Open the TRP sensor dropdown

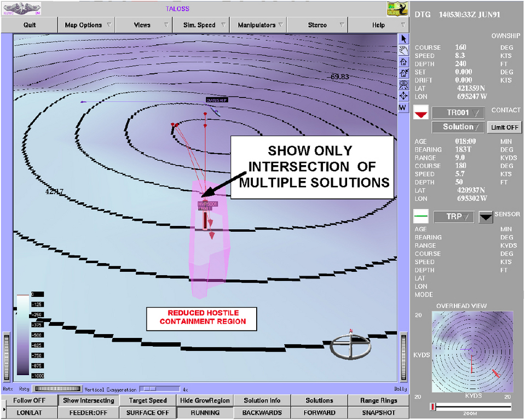454,217
